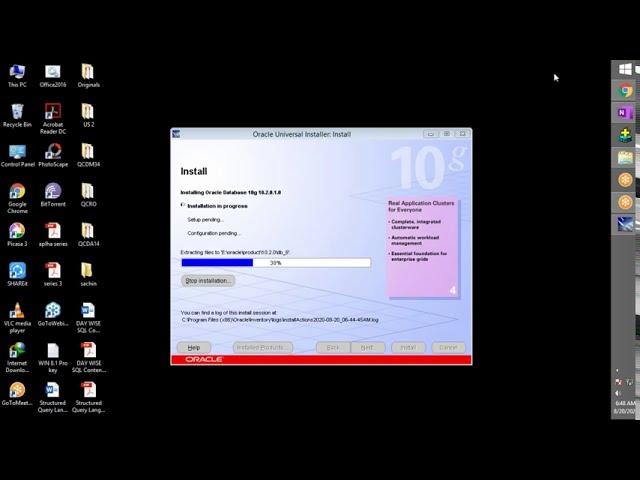Image resolution: width=640 pixels, height=480 pixels.
Task: Select the Control Panel desktop icon
Action: 18,156
